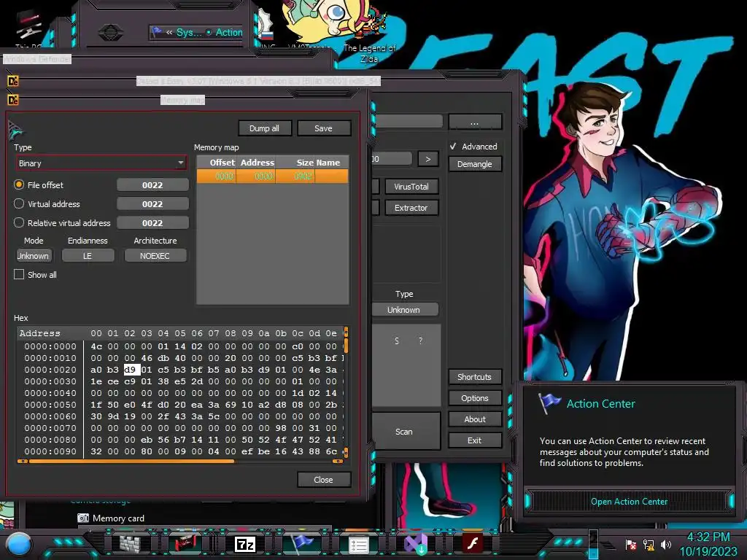Open the red monitor taskbar icon
Viewport: 747px width, 560px height.
pos(186,544)
